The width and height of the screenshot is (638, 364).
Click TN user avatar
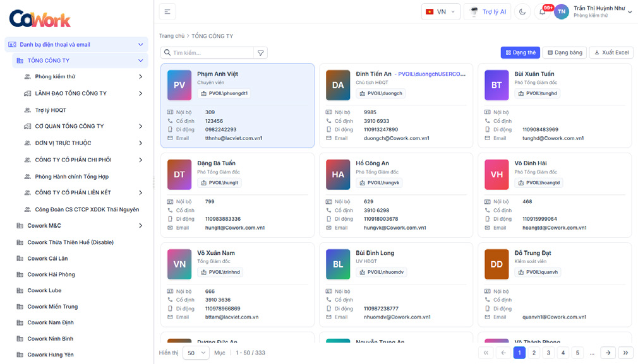[x=562, y=12]
